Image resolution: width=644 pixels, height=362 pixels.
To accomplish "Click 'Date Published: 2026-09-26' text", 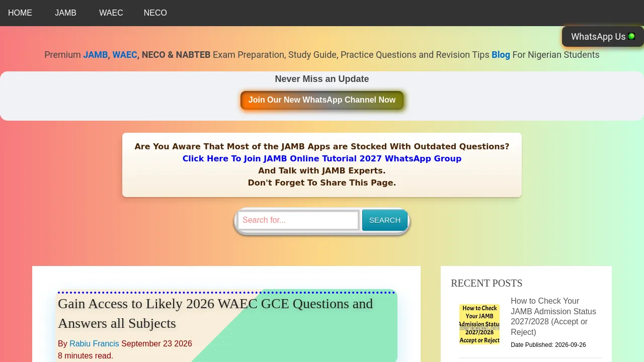I will [x=548, y=345].
